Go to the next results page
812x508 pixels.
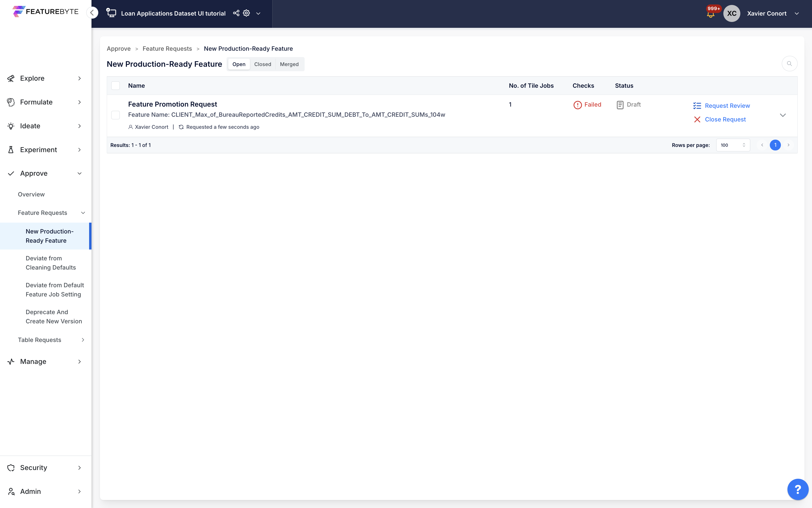click(x=788, y=145)
